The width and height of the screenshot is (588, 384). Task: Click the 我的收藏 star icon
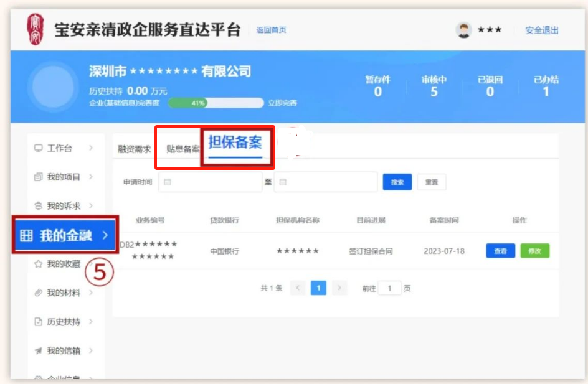(38, 264)
